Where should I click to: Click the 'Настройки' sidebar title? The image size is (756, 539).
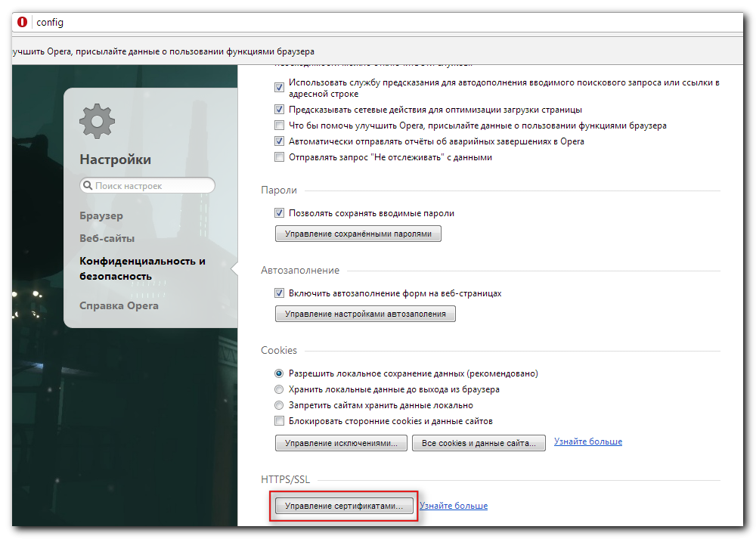(115, 160)
